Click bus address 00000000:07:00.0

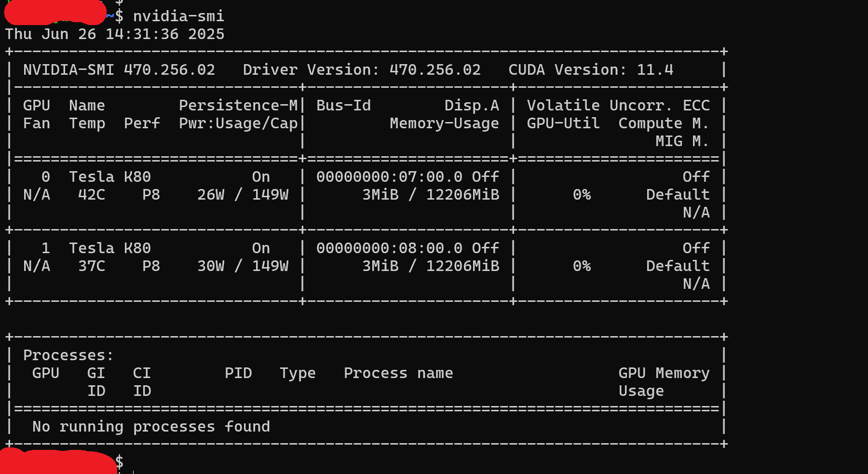[x=389, y=177]
